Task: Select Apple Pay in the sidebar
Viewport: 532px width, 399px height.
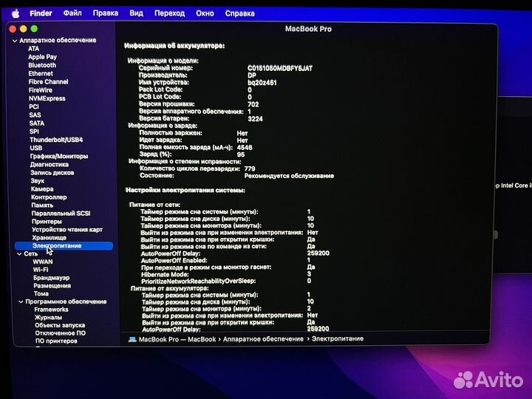Action: 42,57
